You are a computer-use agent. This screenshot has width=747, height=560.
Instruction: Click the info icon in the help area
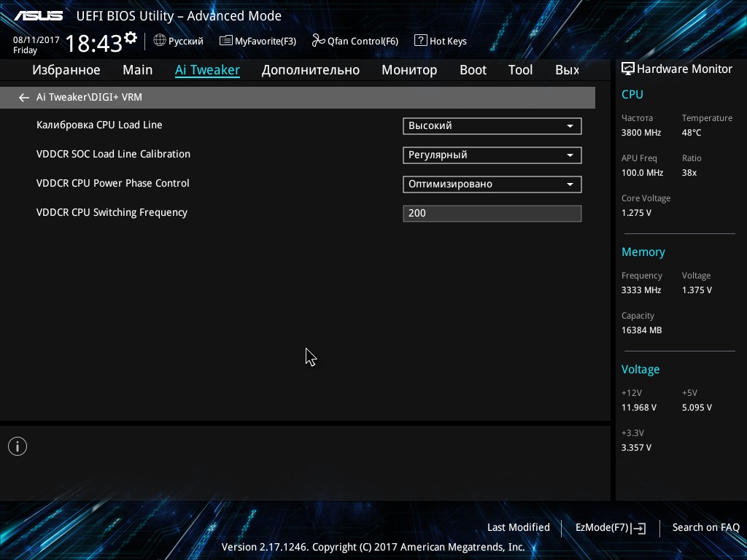(18, 446)
